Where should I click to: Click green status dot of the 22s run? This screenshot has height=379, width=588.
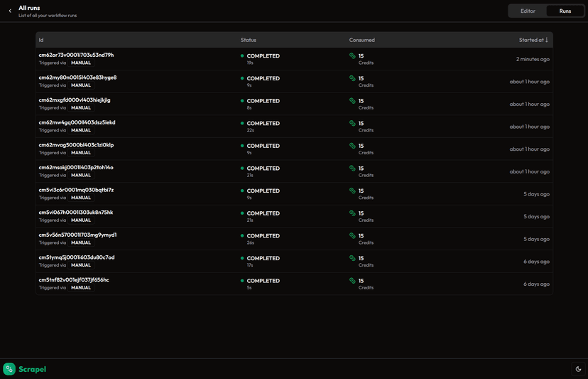tap(242, 123)
